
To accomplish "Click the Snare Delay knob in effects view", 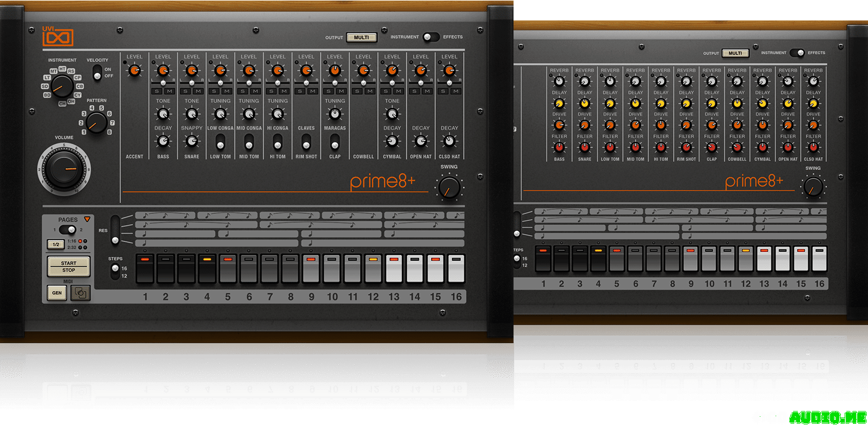I will tap(584, 103).
